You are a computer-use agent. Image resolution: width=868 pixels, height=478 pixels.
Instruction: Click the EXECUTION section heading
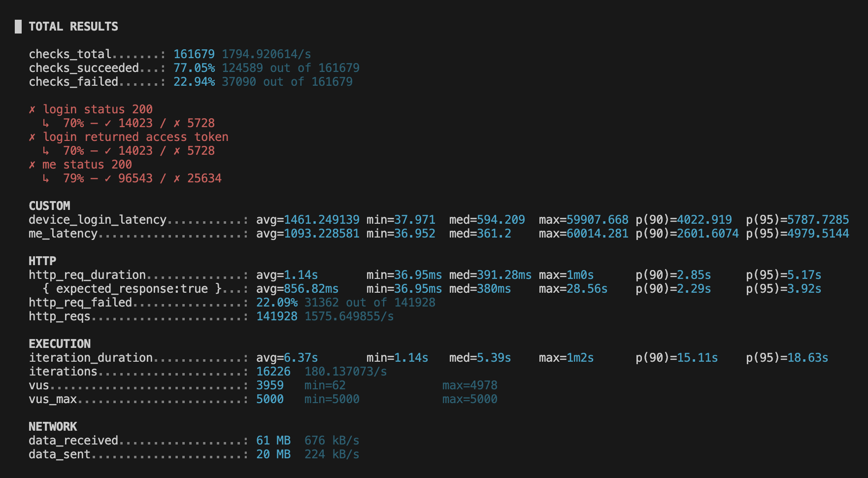click(x=60, y=344)
